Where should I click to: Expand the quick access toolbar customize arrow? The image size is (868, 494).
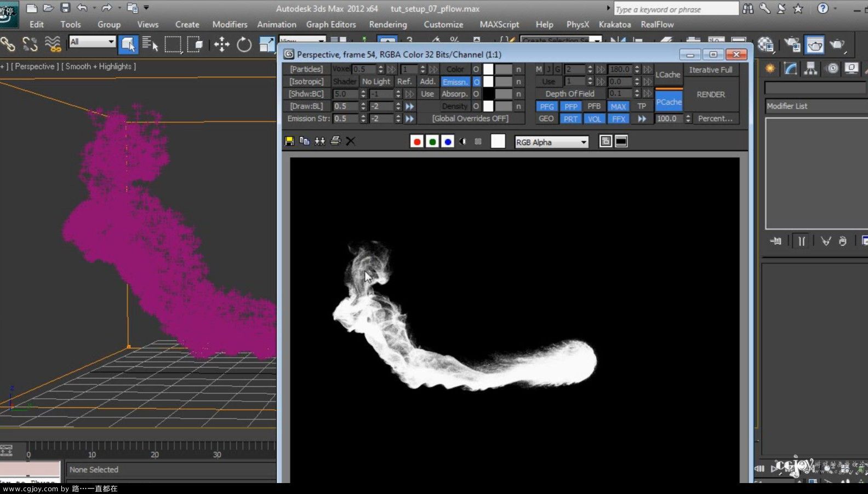(x=146, y=8)
